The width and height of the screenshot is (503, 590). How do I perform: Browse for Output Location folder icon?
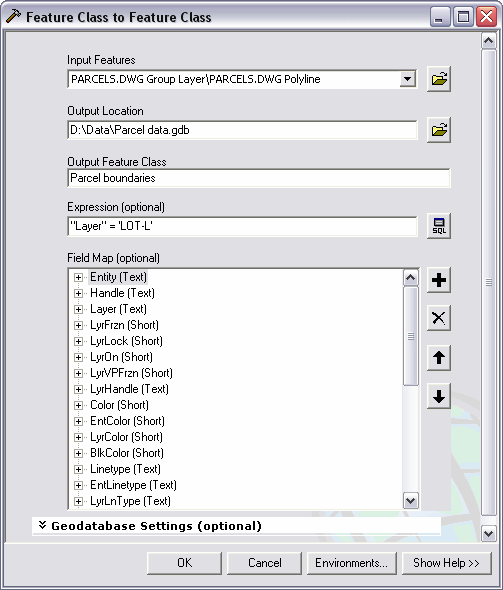pyautogui.click(x=439, y=130)
